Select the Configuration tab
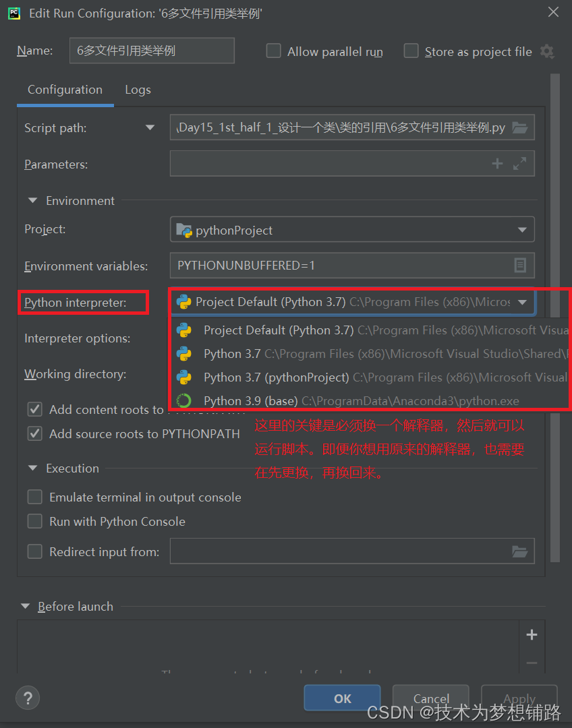Image resolution: width=572 pixels, height=728 pixels. tap(65, 90)
